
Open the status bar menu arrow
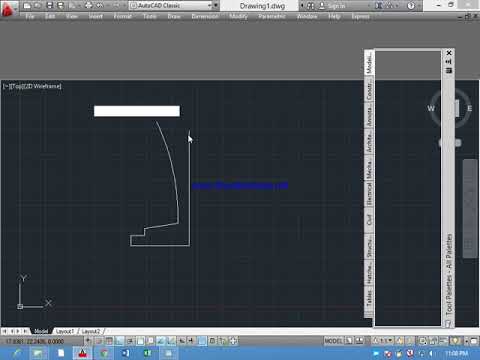pyautogui.click(x=466, y=341)
